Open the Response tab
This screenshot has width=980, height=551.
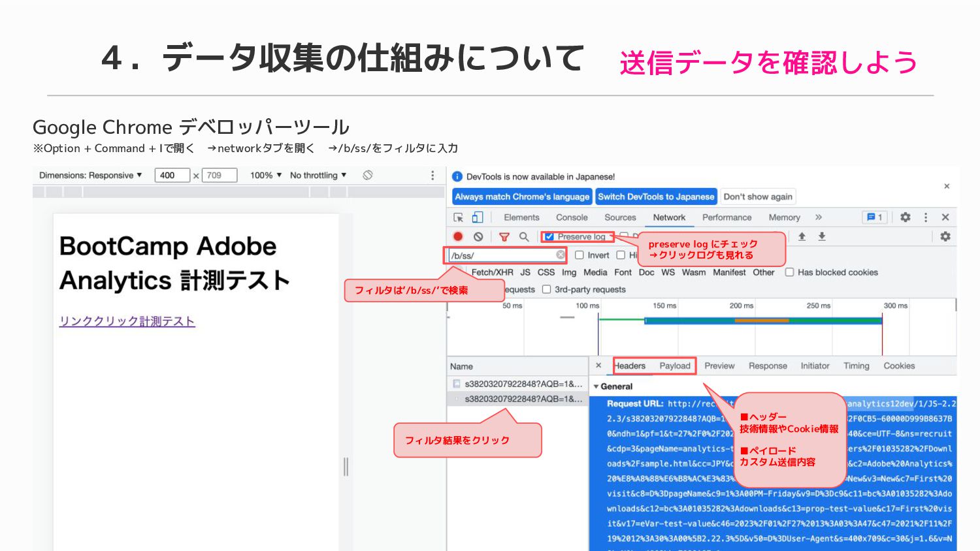click(x=768, y=366)
